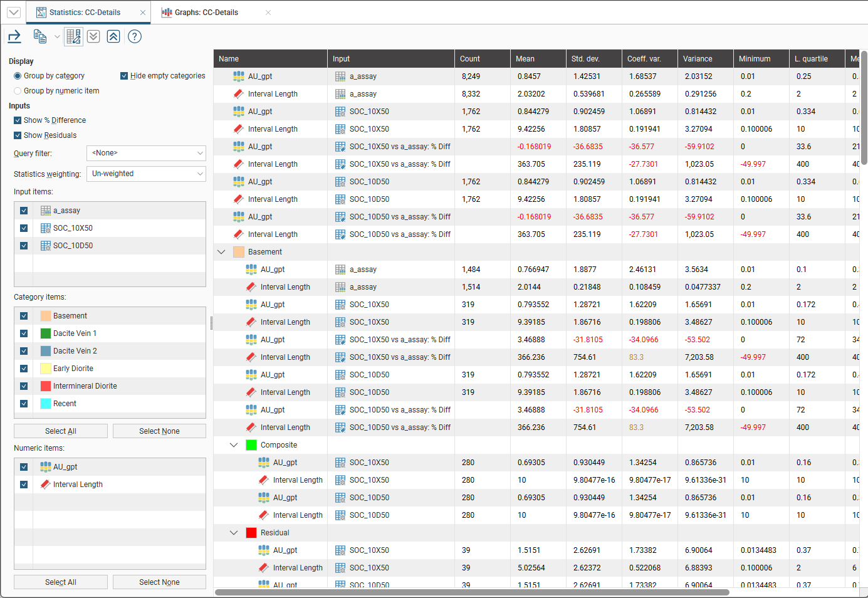Click Select None under Category items
The width and height of the screenshot is (868, 598).
coord(159,431)
